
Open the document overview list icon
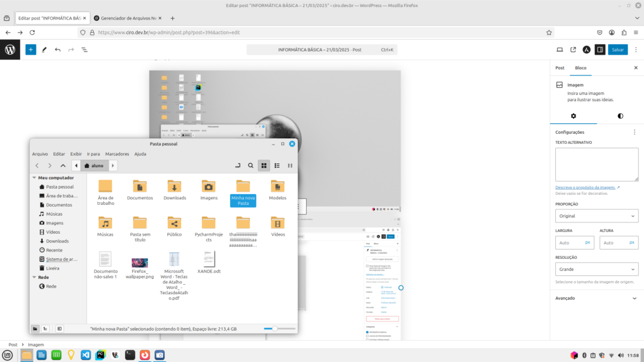click(x=84, y=49)
